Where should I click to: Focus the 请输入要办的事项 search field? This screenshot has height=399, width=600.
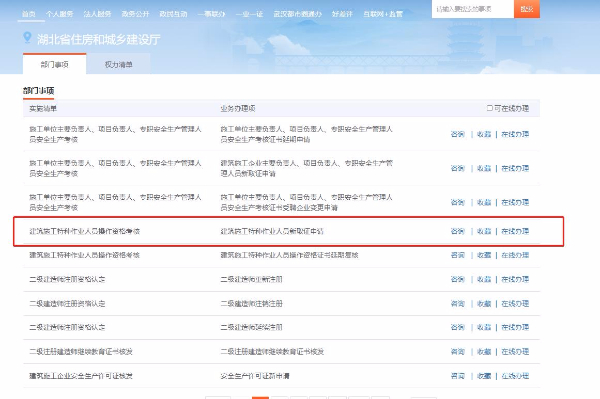coord(473,9)
